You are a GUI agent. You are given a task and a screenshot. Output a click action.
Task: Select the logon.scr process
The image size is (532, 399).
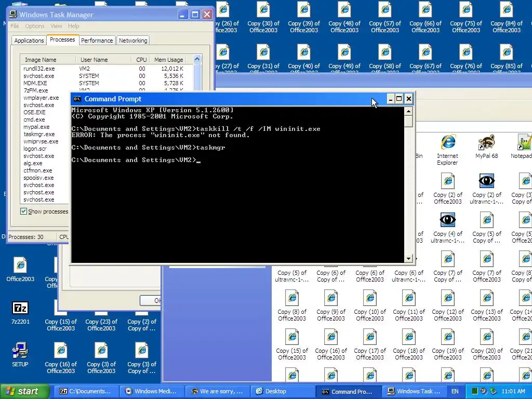[x=35, y=149]
